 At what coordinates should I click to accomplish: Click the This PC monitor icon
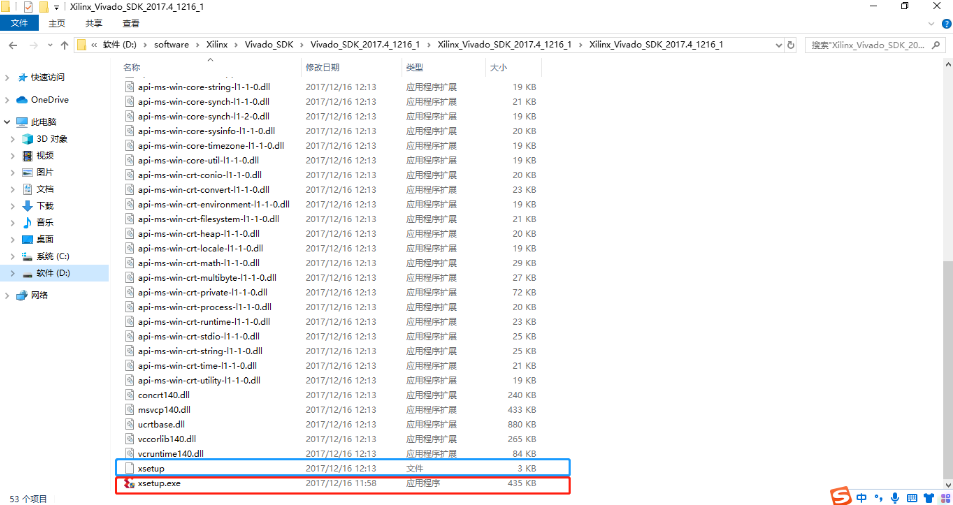[x=22, y=122]
